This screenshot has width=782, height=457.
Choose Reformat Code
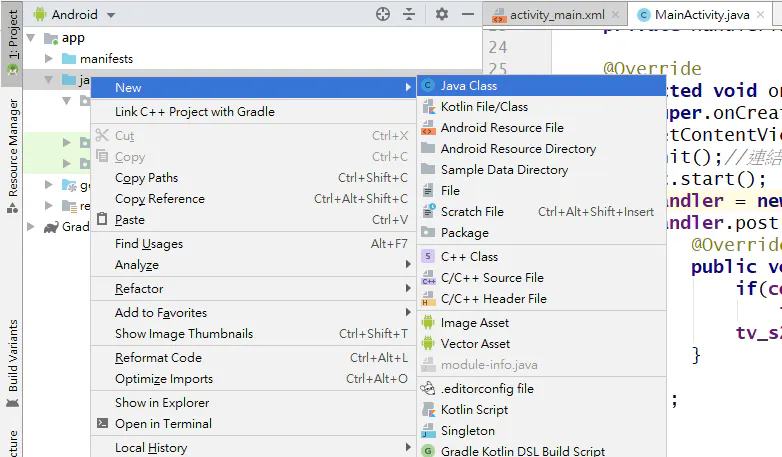[x=253, y=358]
